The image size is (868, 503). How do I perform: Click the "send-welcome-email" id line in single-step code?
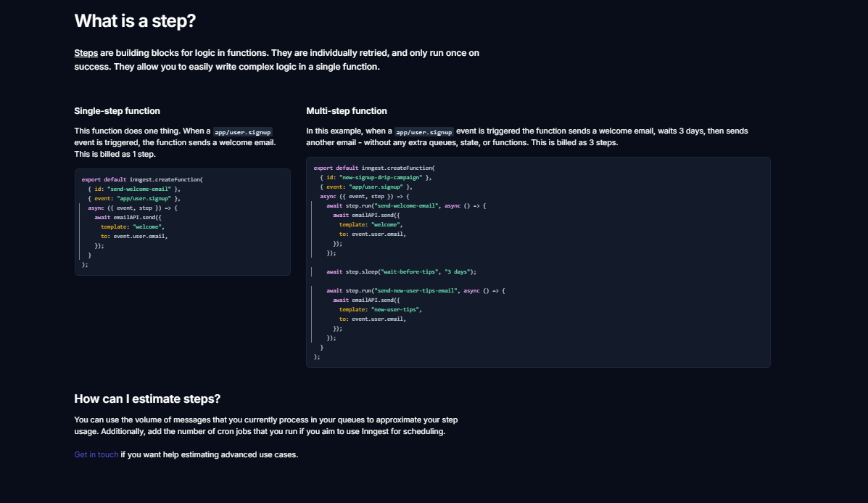tap(134, 189)
